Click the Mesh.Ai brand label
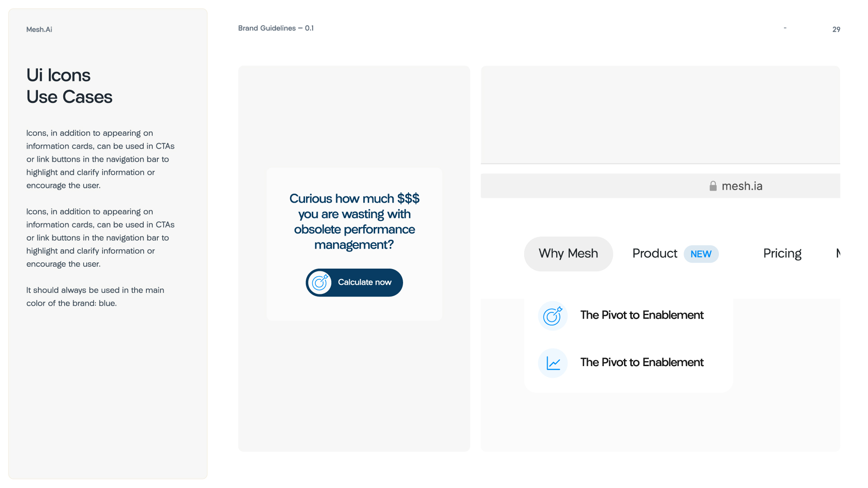The width and height of the screenshot is (868, 488). click(x=39, y=29)
